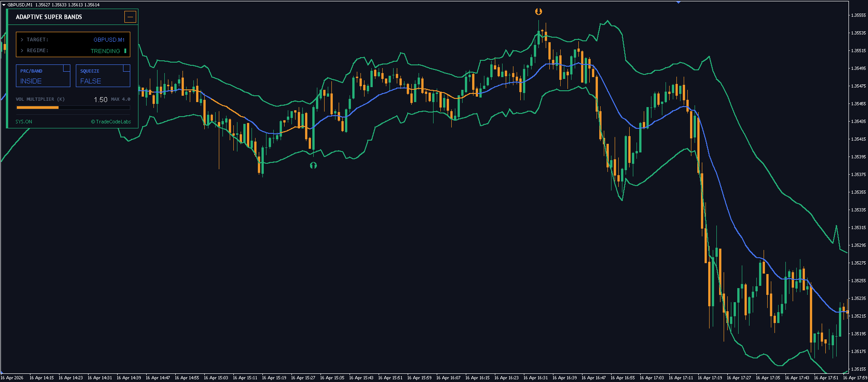Click the copyright symbol beside TradeCodeLabs
This screenshot has width=868, height=382.
(93, 122)
